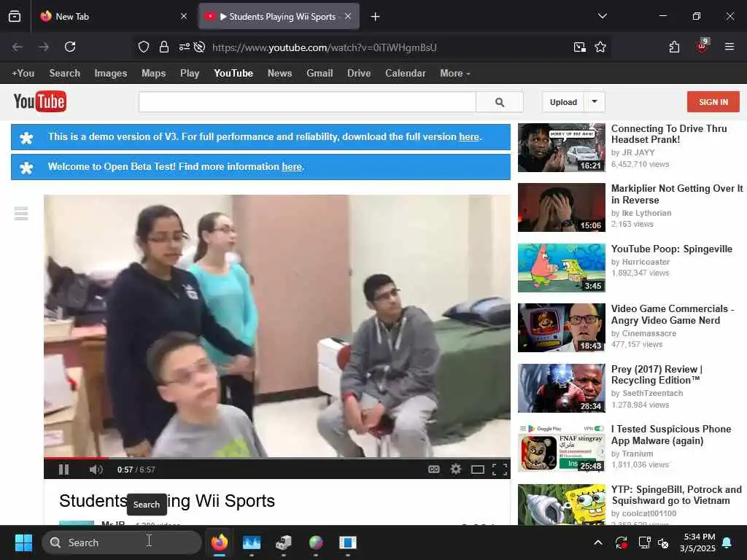The image size is (747, 560).
Task: Open Drive from the Google bar
Action: (x=359, y=74)
